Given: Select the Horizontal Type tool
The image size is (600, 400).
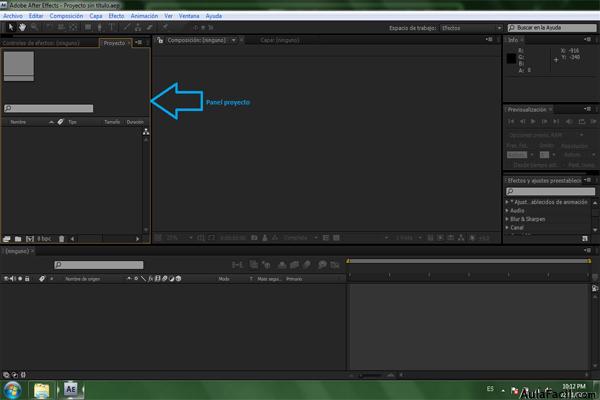Looking at the screenshot, I should (x=111, y=27).
